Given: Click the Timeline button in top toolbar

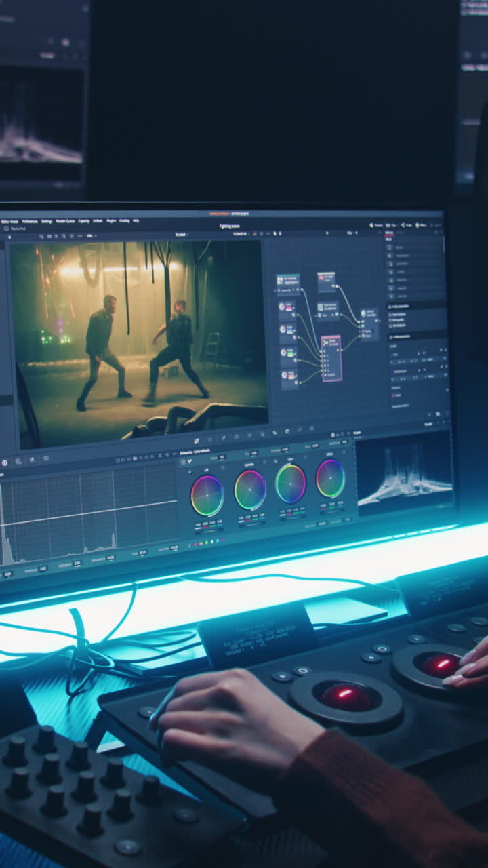Looking at the screenshot, I should [376, 224].
